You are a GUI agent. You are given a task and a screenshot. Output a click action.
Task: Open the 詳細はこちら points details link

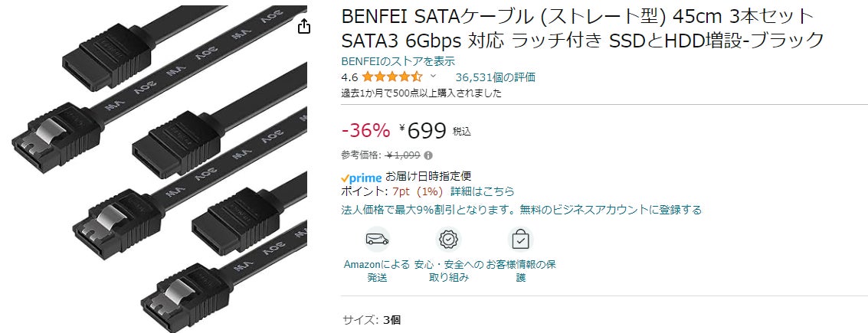coord(482,191)
